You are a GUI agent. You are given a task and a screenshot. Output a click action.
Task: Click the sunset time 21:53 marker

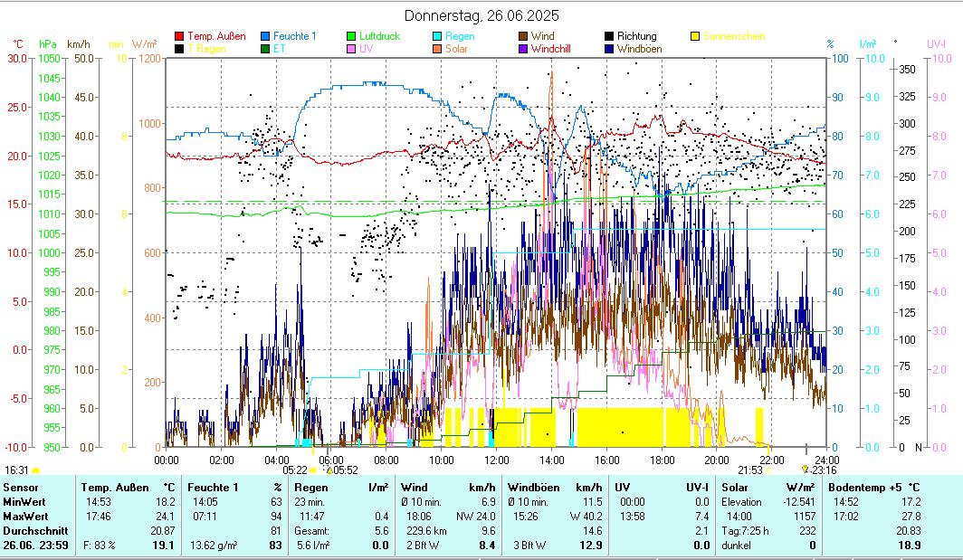[x=750, y=470]
